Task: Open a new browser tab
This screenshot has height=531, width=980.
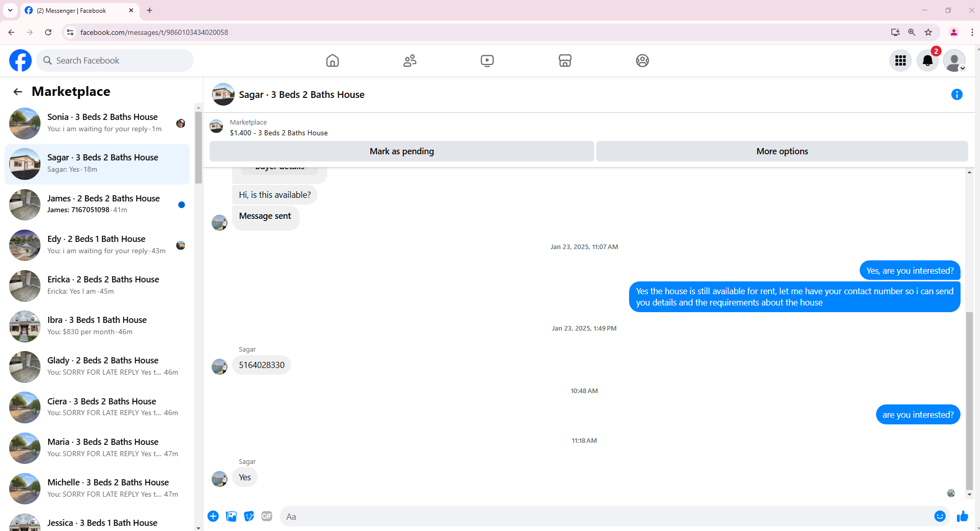Action: click(150, 10)
